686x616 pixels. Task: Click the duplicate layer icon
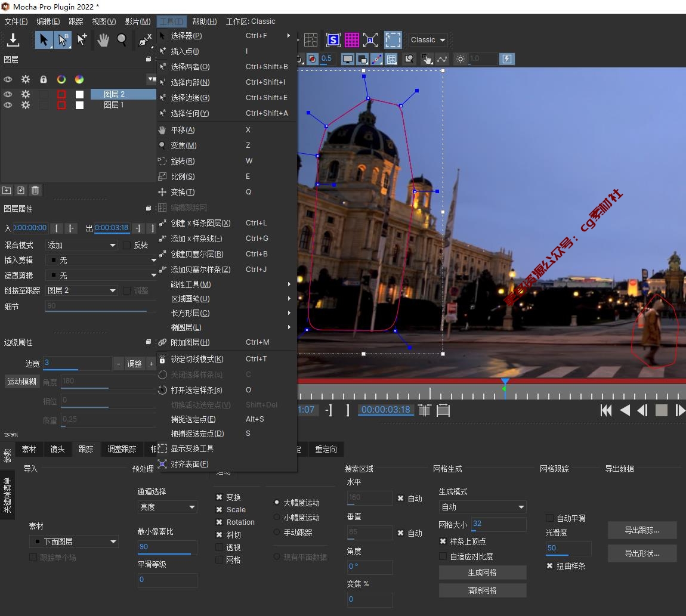(21, 190)
